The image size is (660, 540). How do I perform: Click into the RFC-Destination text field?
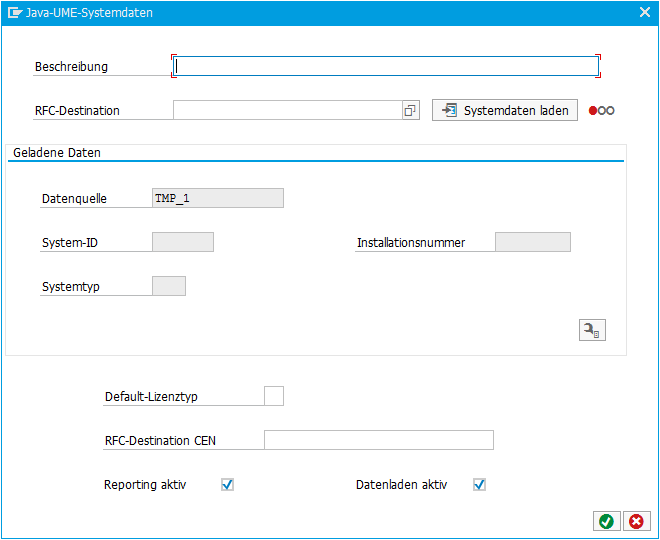pyautogui.click(x=288, y=110)
